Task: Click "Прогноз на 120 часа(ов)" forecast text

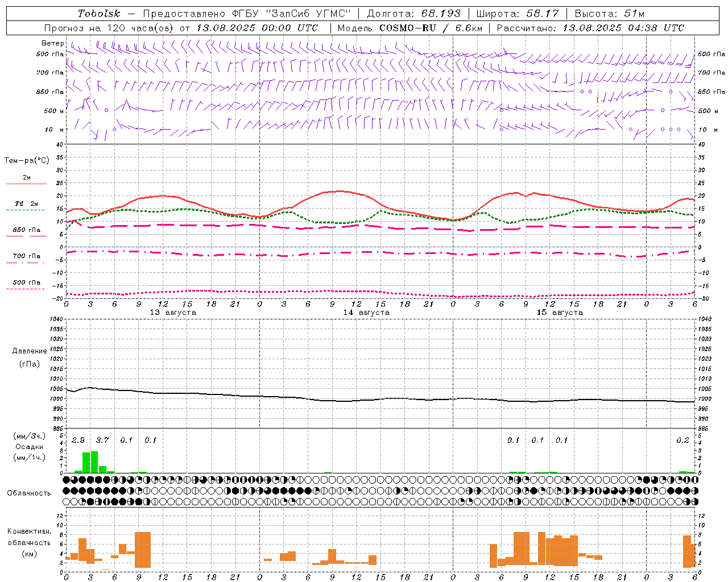Action: [x=109, y=28]
